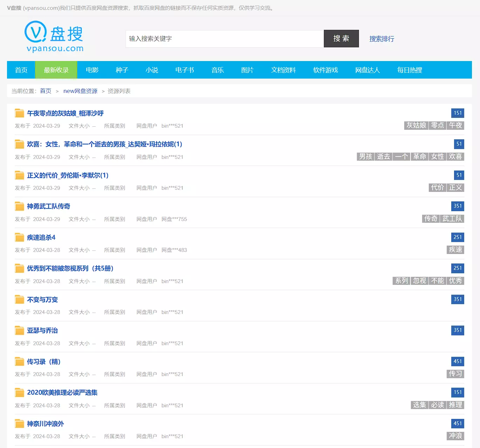Select the 武工队 tag

pyautogui.click(x=452, y=219)
